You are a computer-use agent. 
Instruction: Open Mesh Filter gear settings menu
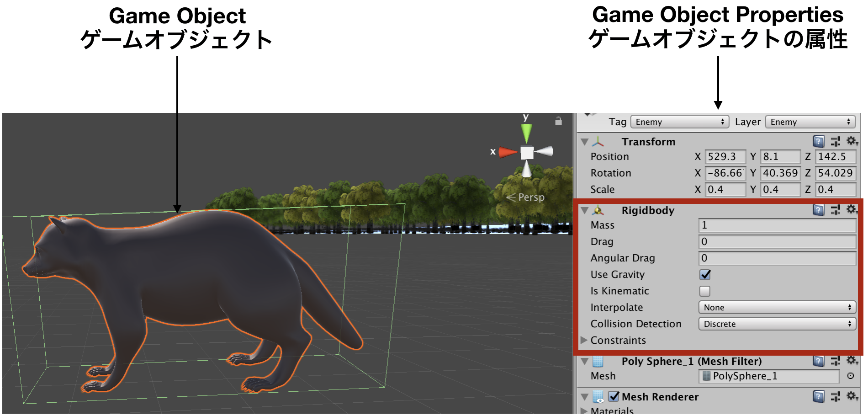852,361
